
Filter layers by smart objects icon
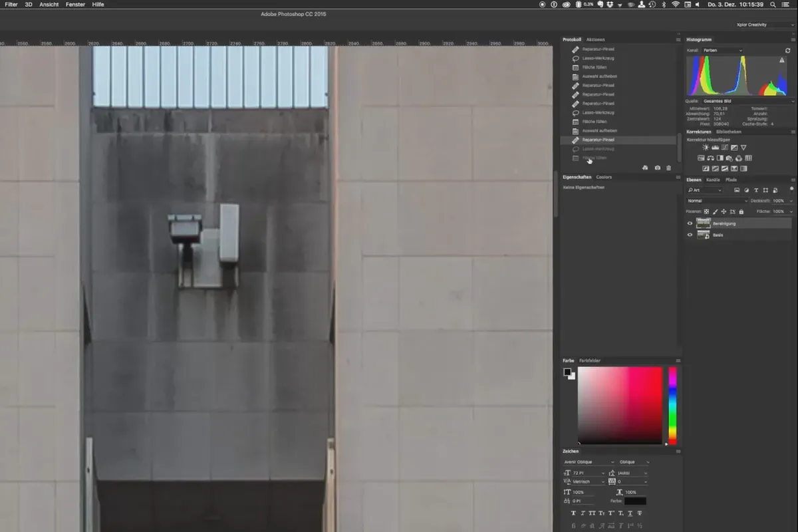(775, 190)
